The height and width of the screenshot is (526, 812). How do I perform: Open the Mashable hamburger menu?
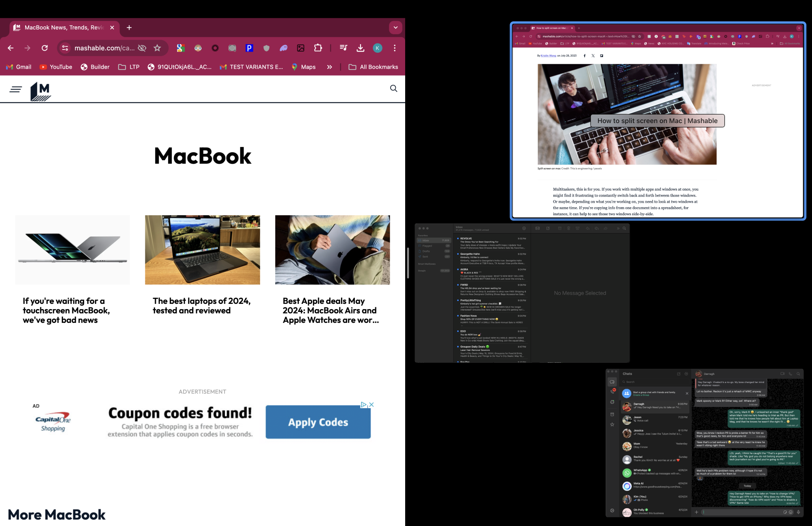(16, 89)
